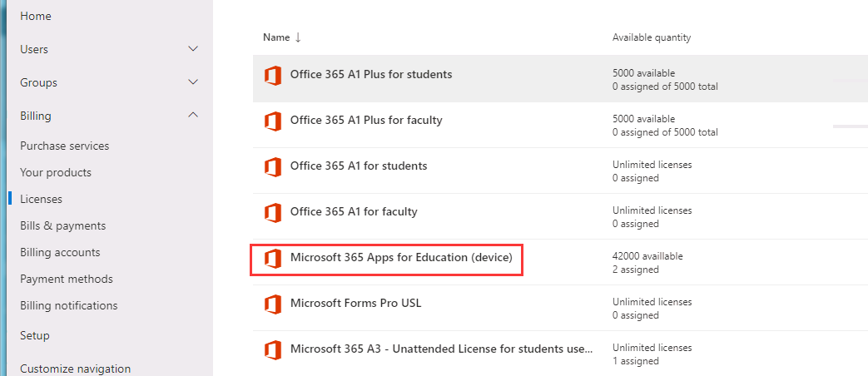Image resolution: width=868 pixels, height=376 pixels.
Task: Open Microsoft Forms Pro USL license details
Action: [x=355, y=303]
